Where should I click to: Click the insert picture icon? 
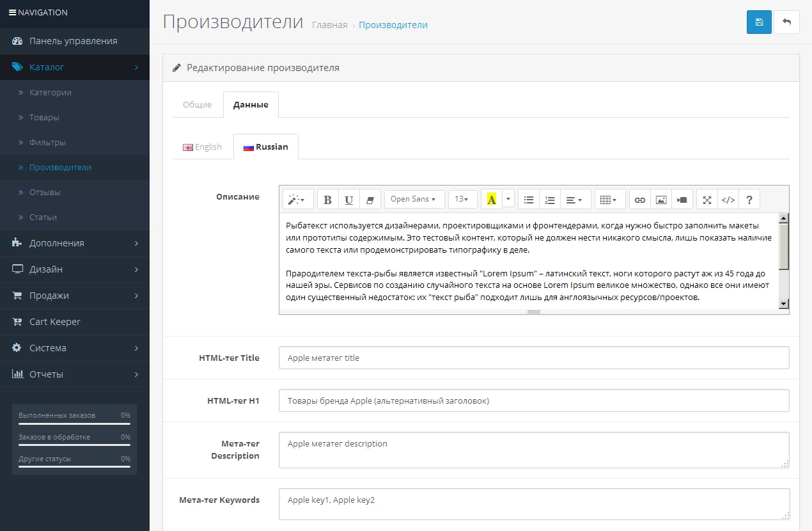[661, 200]
